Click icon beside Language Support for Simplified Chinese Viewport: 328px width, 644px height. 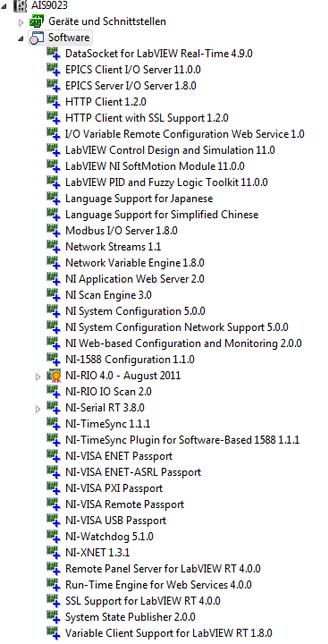(x=54, y=215)
